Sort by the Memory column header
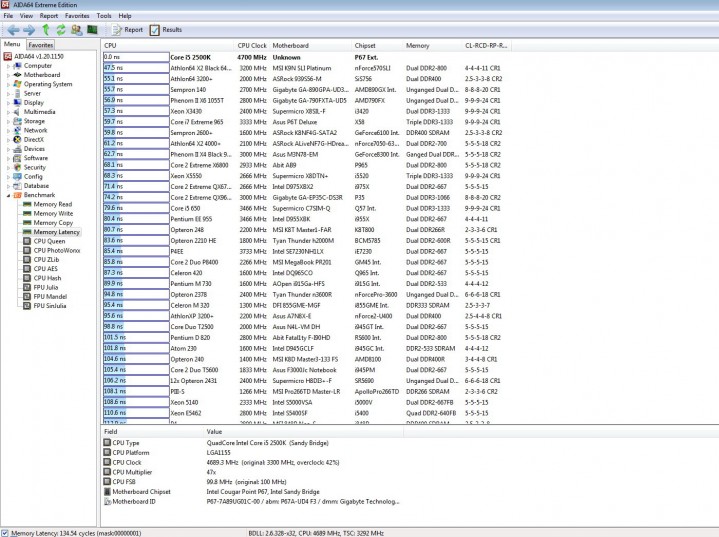 click(x=432, y=45)
